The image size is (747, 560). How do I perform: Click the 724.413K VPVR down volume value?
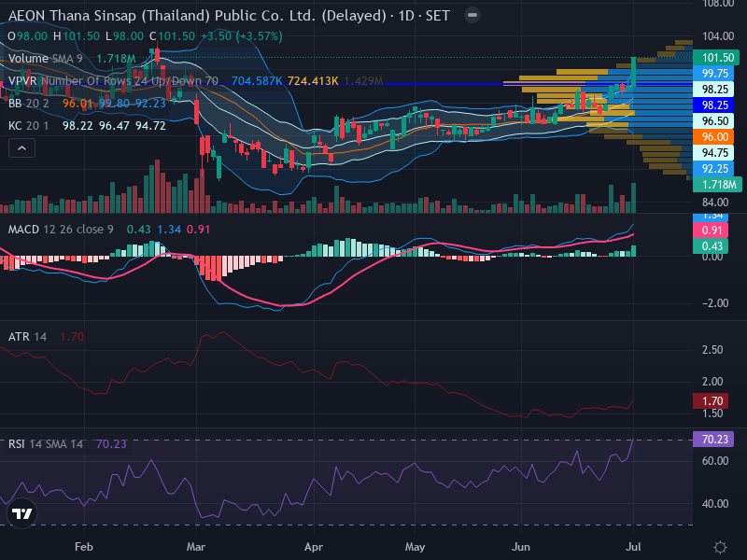(x=313, y=81)
